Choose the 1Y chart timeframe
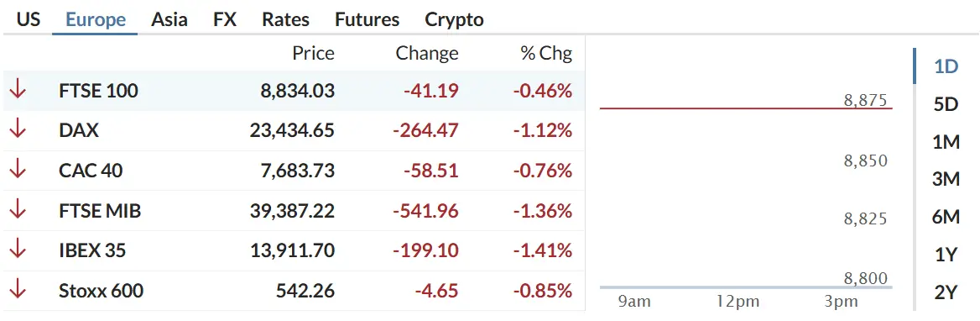Screen dimensions: 980x321 coord(946,255)
